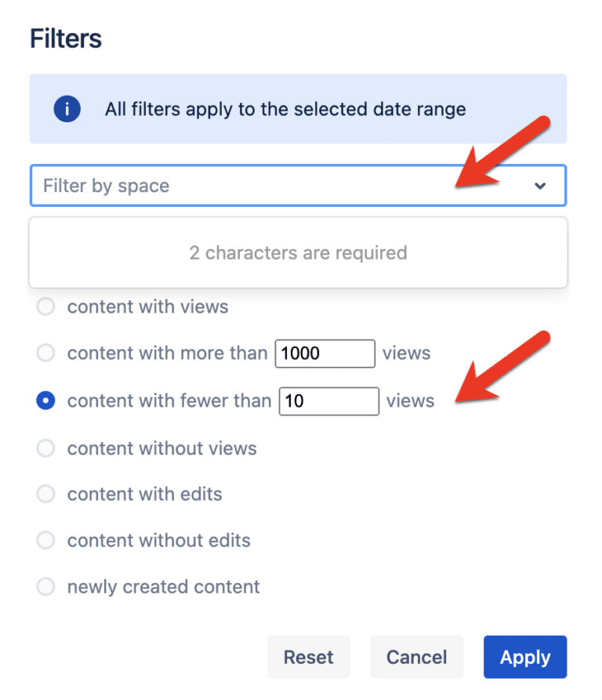Click the 'views' label next to the 10 field
The image size is (602, 700).
pyautogui.click(x=410, y=401)
